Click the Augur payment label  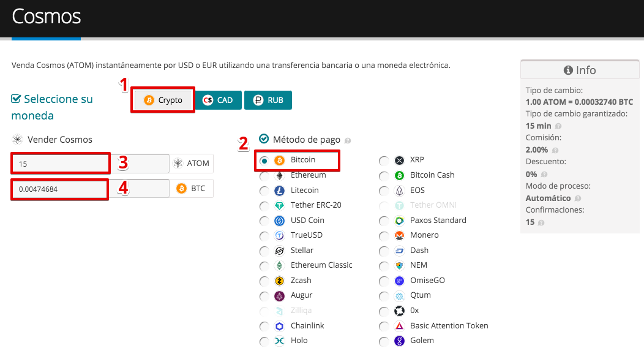click(x=301, y=295)
